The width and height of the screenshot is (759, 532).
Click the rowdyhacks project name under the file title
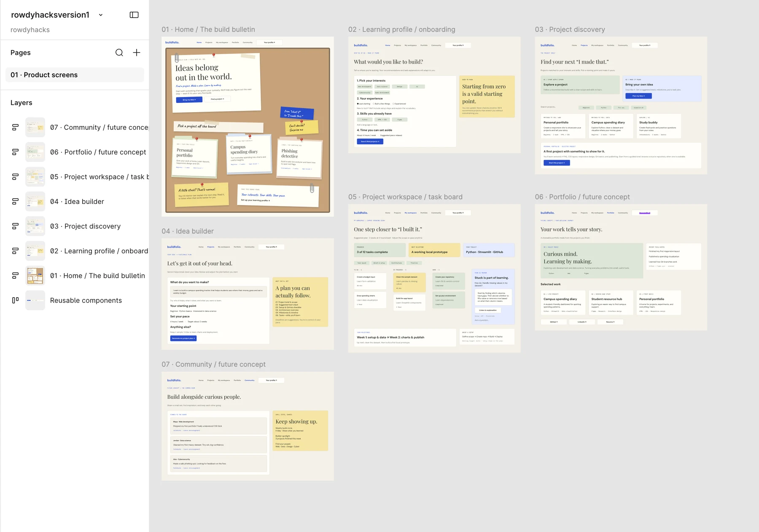click(x=30, y=30)
